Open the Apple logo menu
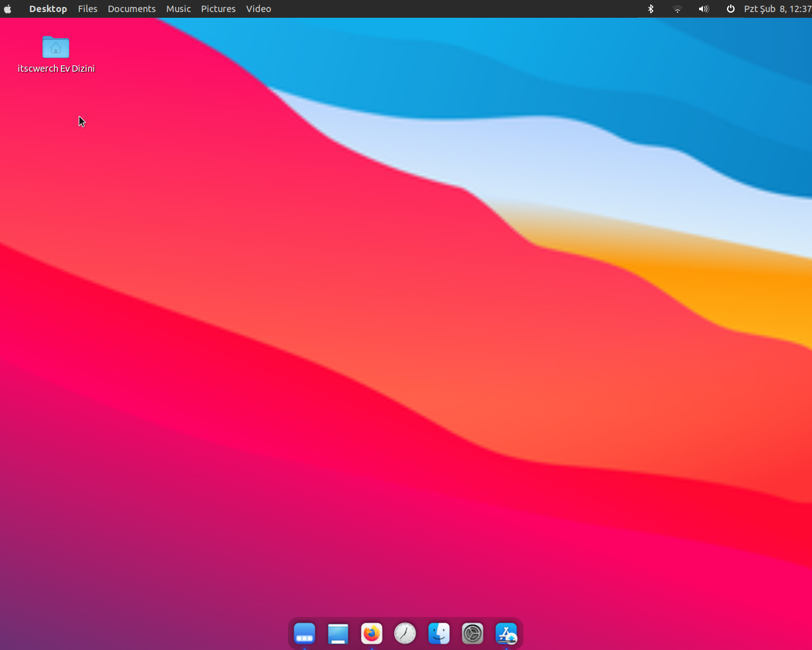Image resolution: width=812 pixels, height=650 pixels. (x=8, y=9)
